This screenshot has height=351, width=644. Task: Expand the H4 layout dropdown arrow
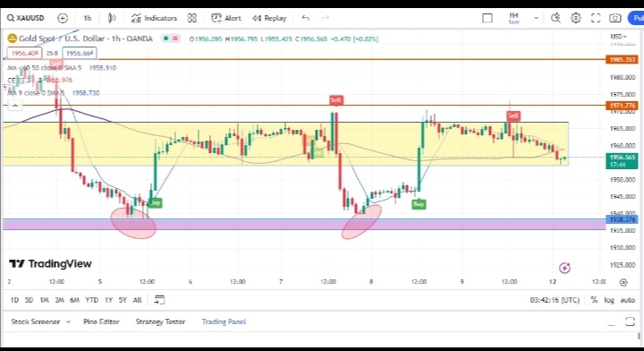click(x=536, y=18)
